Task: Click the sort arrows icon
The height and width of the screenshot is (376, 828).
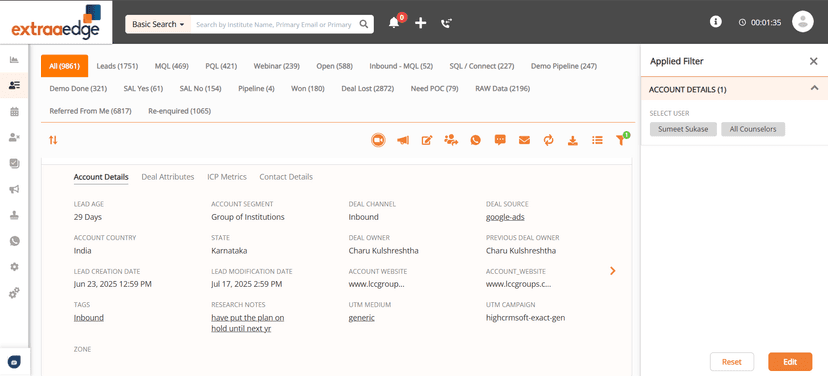Action: [x=53, y=140]
